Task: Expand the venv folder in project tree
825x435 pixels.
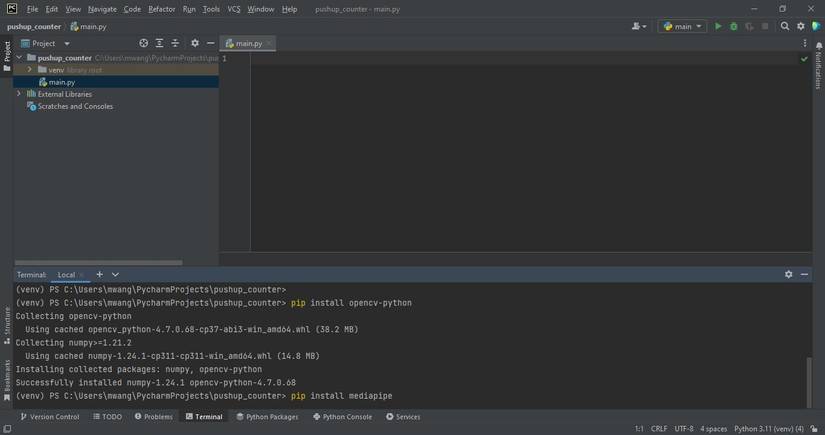Action: click(x=30, y=70)
